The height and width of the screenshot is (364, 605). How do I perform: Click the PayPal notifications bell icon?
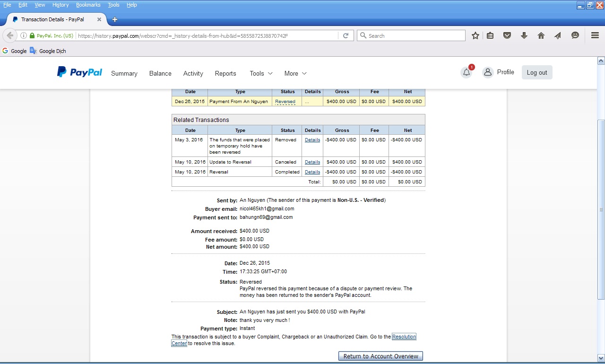(467, 72)
